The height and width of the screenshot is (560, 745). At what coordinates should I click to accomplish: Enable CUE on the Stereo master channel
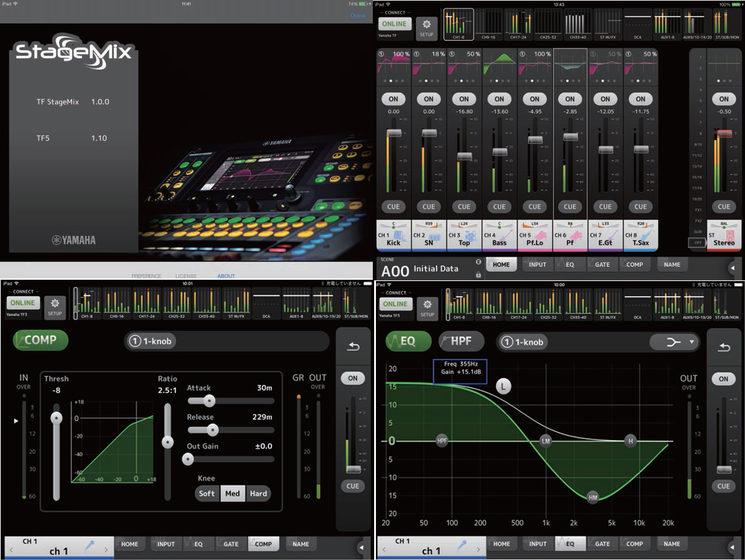point(723,206)
